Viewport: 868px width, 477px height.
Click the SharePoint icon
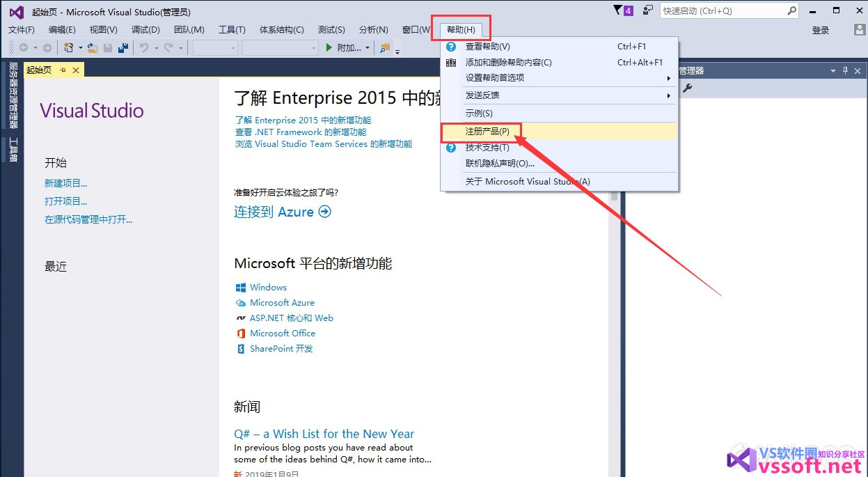pyautogui.click(x=241, y=349)
